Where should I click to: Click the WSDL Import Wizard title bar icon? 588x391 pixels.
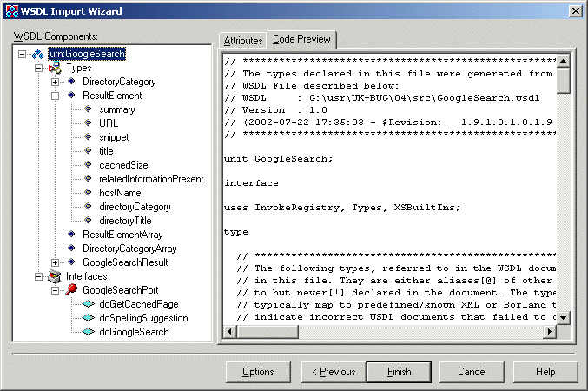(12, 11)
